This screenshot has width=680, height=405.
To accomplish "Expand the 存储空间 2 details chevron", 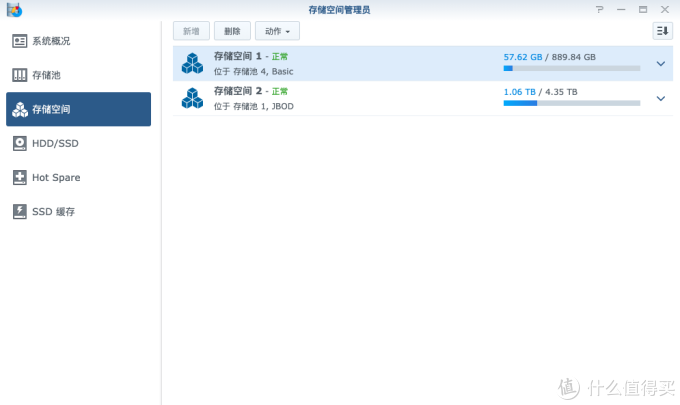I will tap(660, 98).
